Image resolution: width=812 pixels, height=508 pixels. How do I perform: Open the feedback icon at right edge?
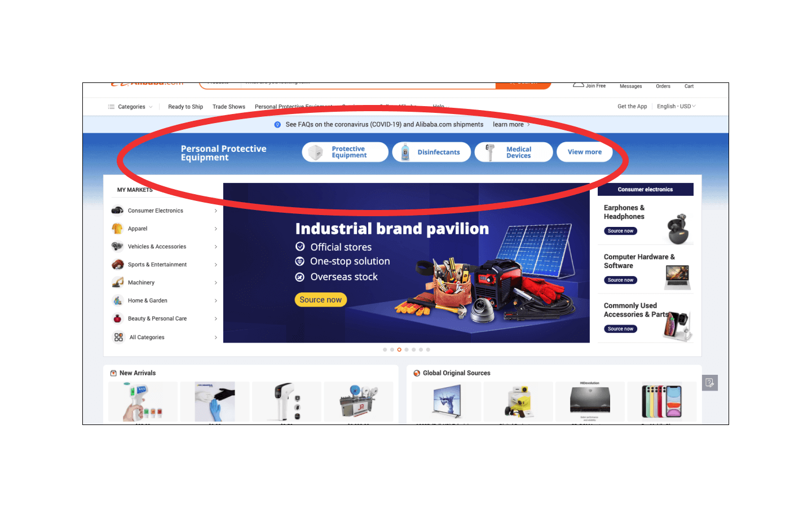pyautogui.click(x=710, y=383)
